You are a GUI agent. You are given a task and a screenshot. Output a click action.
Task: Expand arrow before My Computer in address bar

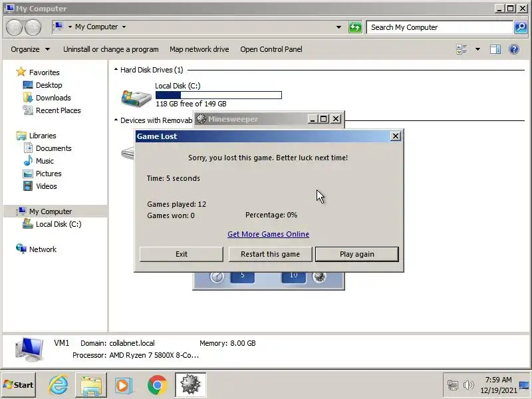point(70,27)
